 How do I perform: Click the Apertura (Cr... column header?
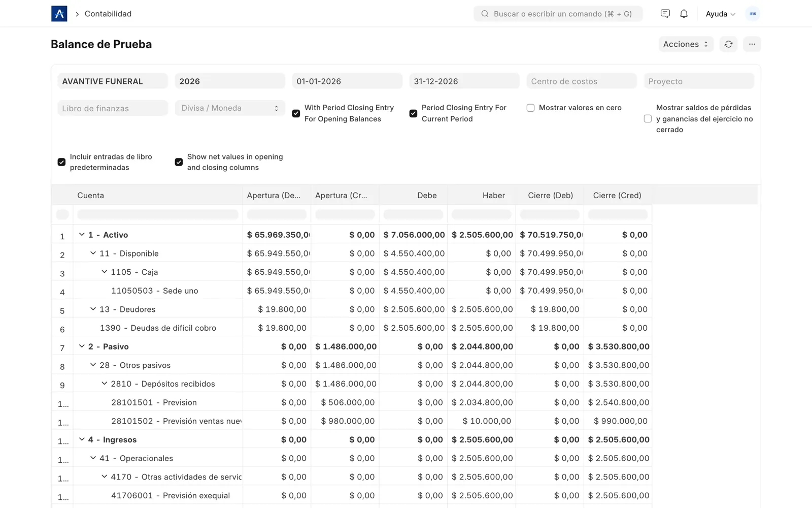[345, 195]
